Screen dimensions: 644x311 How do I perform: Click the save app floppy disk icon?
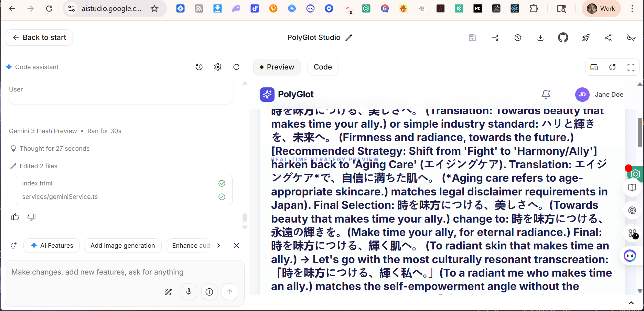472,37
